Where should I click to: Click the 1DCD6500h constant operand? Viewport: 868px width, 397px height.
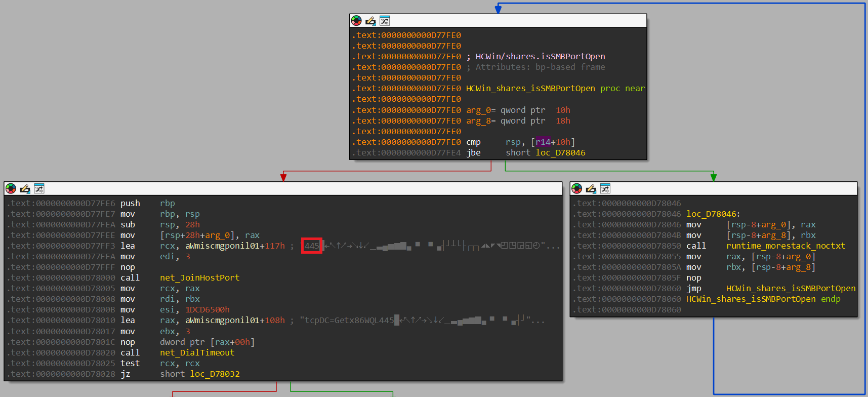coord(207,309)
